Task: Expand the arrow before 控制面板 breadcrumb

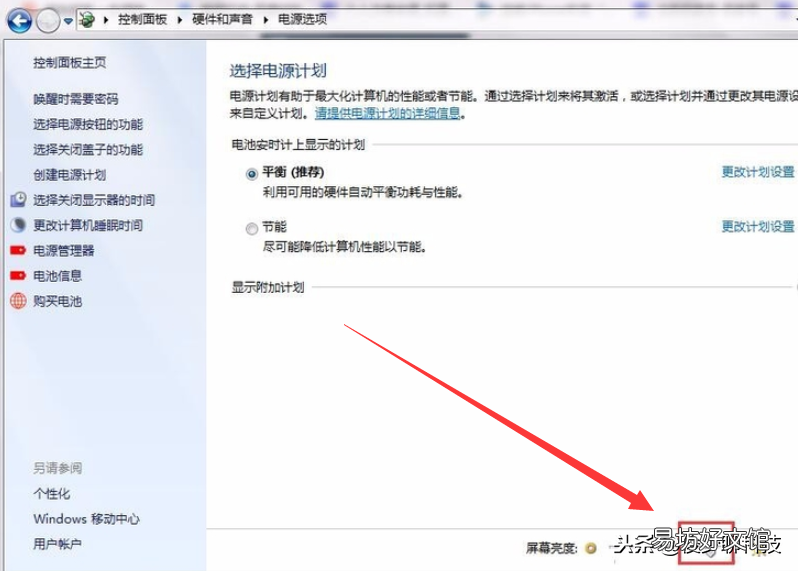Action: coord(106,20)
